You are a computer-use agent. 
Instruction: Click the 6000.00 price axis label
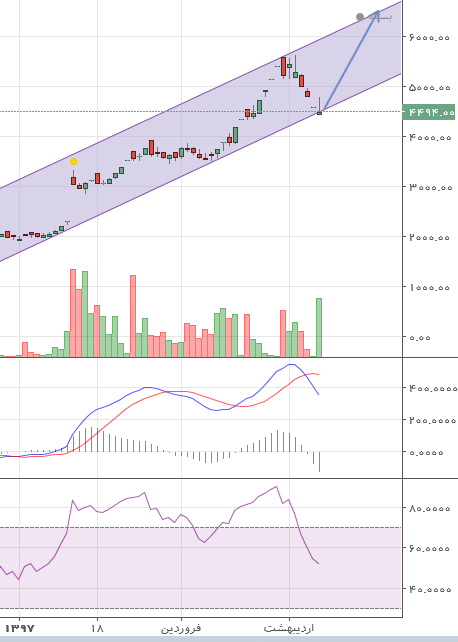coord(429,37)
